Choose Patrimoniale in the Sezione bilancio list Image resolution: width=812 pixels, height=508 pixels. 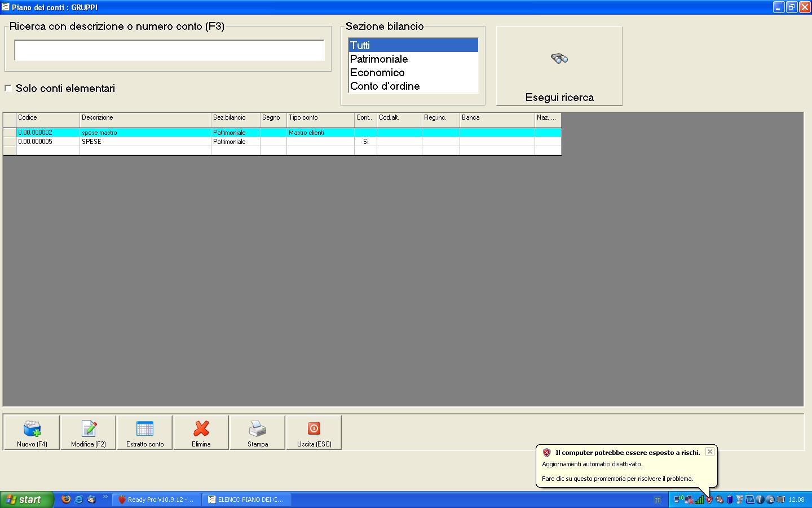coord(413,59)
